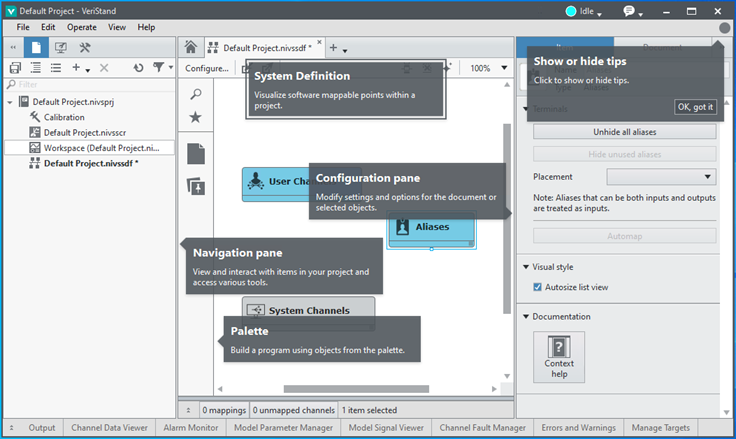The height and width of the screenshot is (439, 736).
Task: Collapse the Default Project.nivsprj tree node
Action: 11,102
